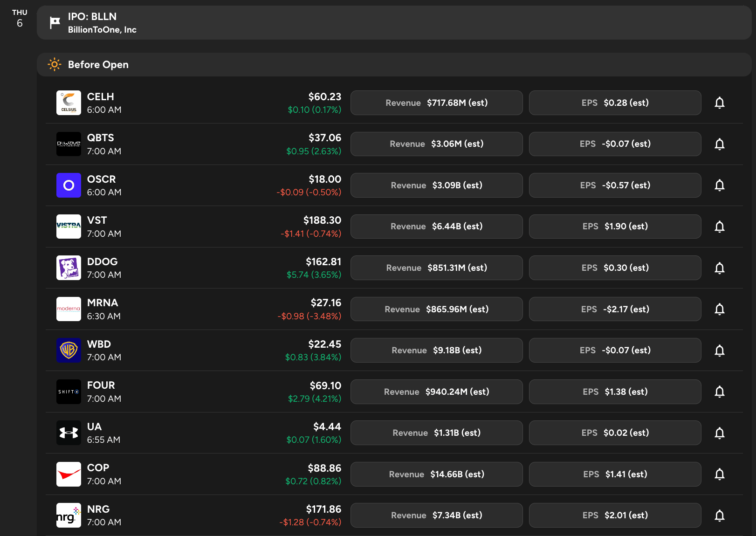Click the COP price $88.86
The height and width of the screenshot is (536, 756).
click(324, 468)
